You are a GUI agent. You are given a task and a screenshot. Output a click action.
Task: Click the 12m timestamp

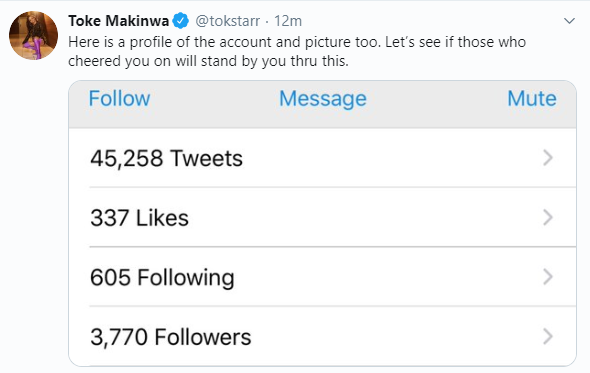coord(288,21)
